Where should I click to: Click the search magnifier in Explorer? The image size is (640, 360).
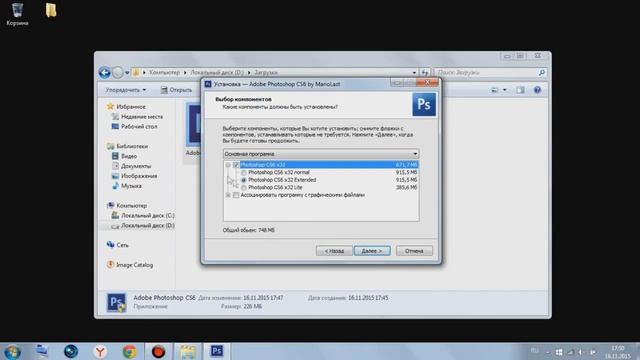click(x=542, y=73)
